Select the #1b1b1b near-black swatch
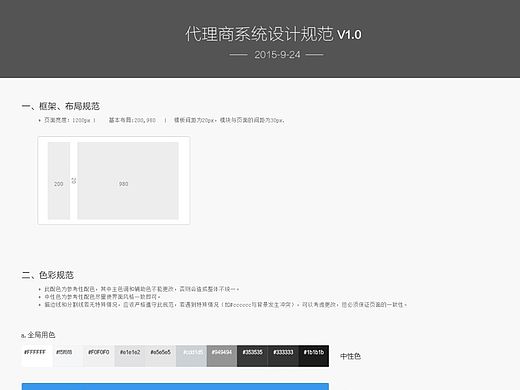The height and width of the screenshot is (390, 520). pyautogui.click(x=314, y=356)
